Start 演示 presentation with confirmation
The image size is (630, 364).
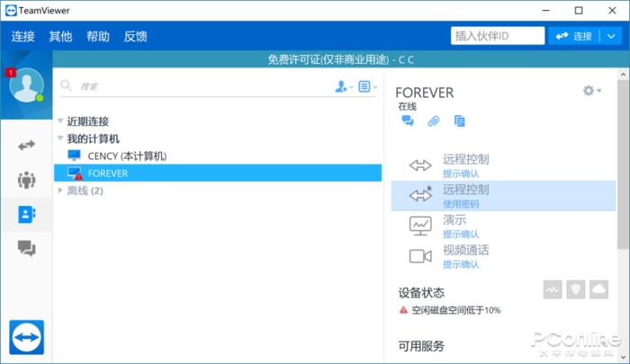coord(503,226)
